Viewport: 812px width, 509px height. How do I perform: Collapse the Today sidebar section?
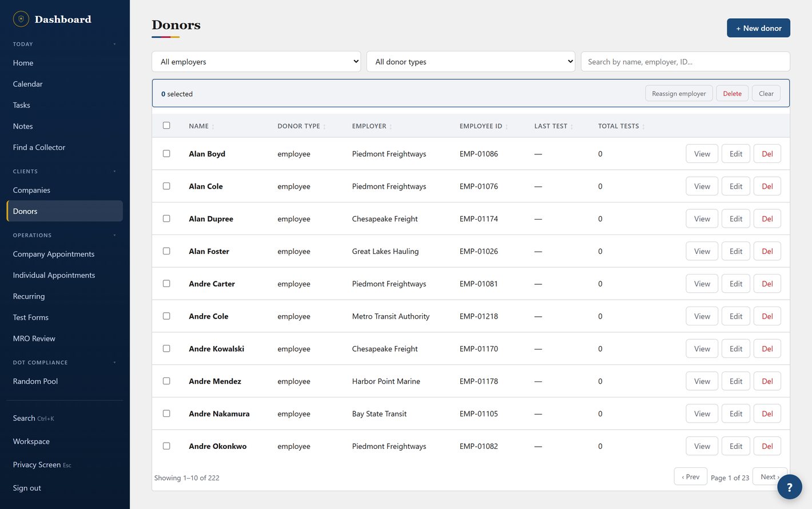coord(114,44)
